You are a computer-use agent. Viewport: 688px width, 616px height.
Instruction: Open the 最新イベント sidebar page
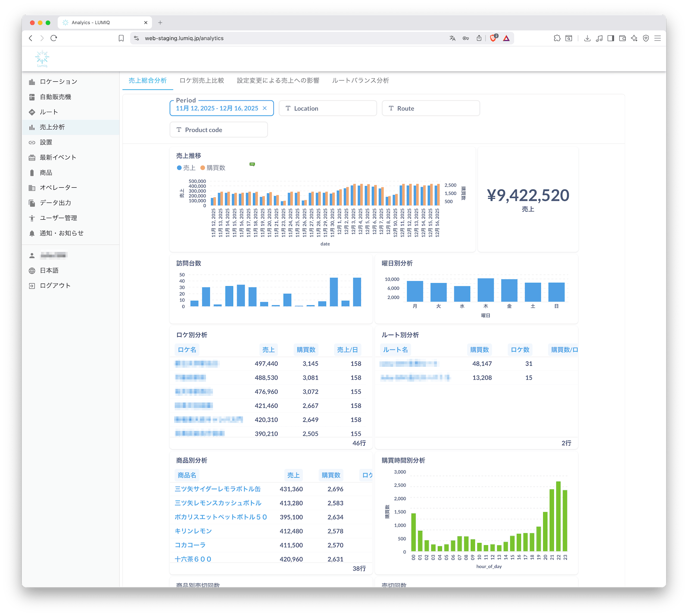pos(58,157)
